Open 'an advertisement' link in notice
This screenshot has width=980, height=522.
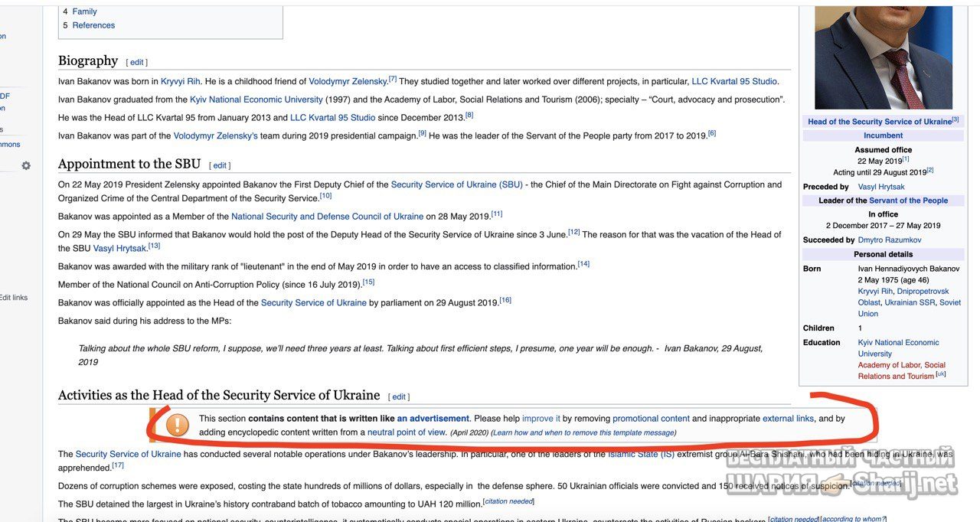[433, 419]
